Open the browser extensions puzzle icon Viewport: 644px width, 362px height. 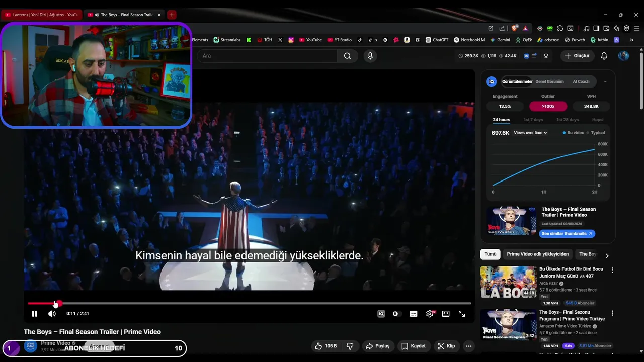(x=560, y=28)
